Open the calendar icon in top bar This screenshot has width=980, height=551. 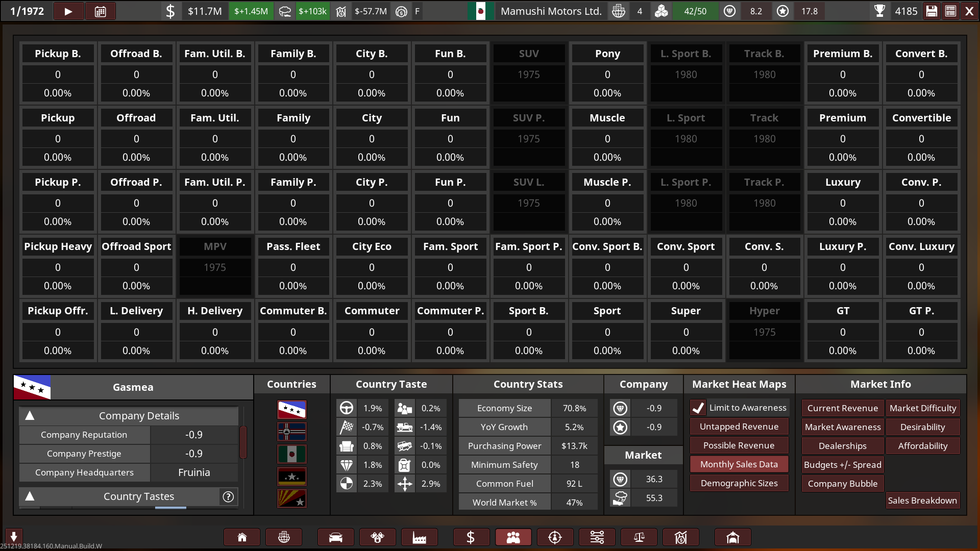click(x=100, y=11)
